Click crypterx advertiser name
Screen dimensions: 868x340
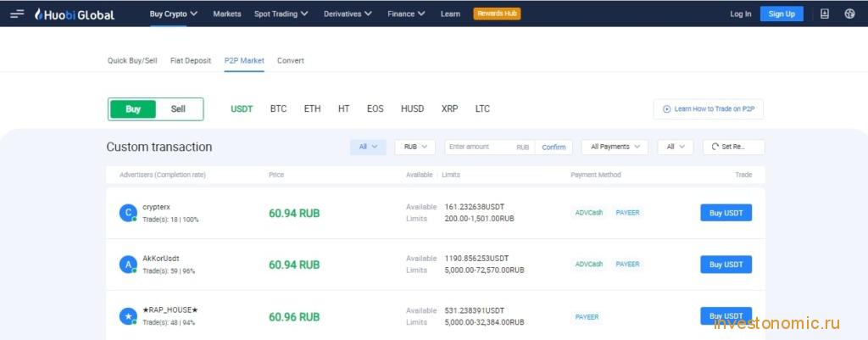156,207
